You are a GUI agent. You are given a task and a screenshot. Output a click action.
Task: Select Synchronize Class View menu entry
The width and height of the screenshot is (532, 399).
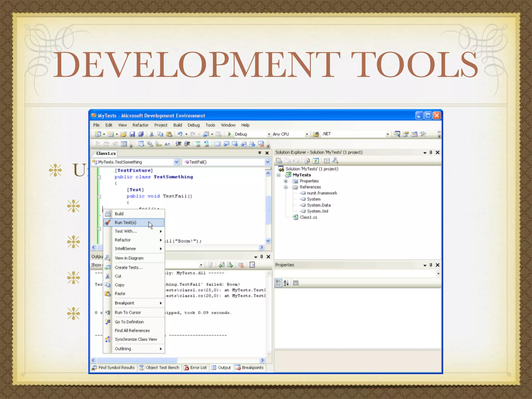pyautogui.click(x=134, y=339)
